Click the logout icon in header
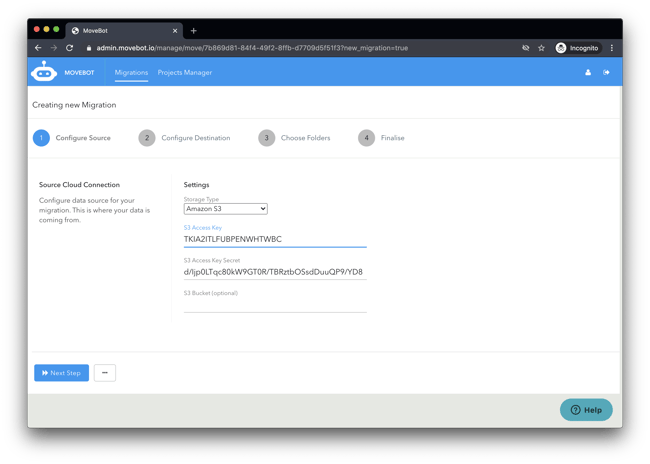The height and width of the screenshot is (464, 650). (606, 73)
